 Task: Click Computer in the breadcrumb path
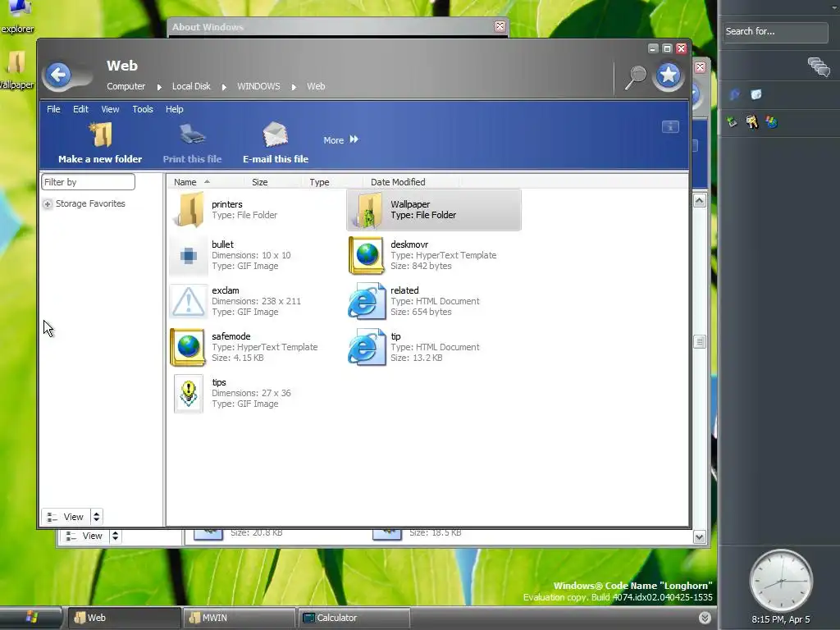(126, 86)
